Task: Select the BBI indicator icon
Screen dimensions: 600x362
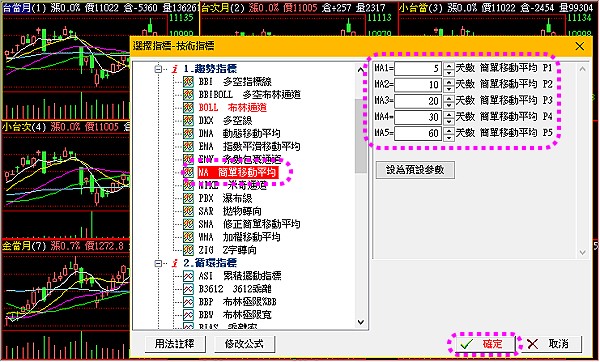Action: pos(188,82)
